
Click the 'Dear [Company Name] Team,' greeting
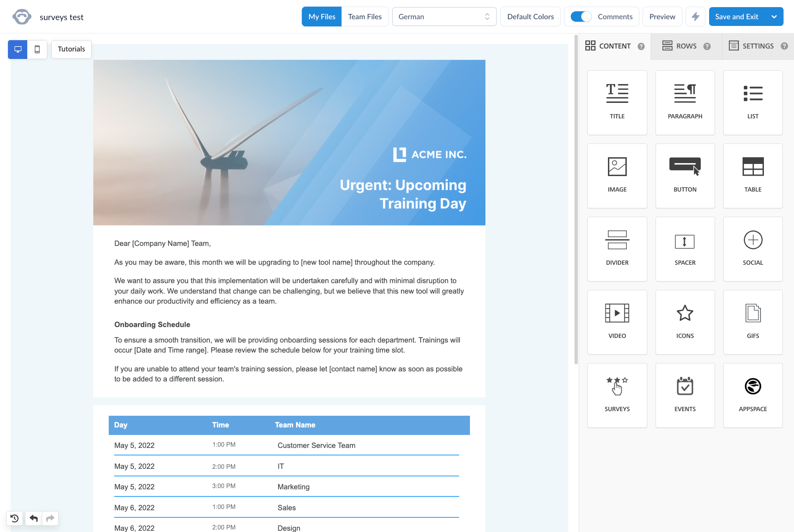coord(163,243)
